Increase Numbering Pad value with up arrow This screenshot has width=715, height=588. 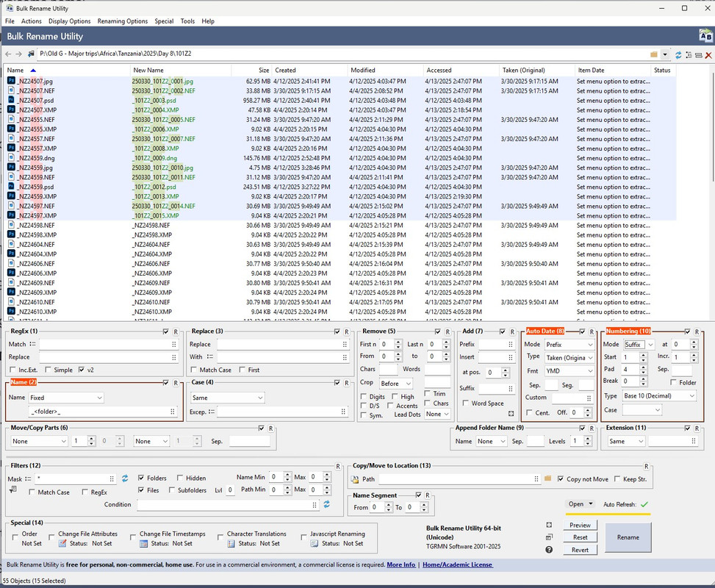(643, 366)
